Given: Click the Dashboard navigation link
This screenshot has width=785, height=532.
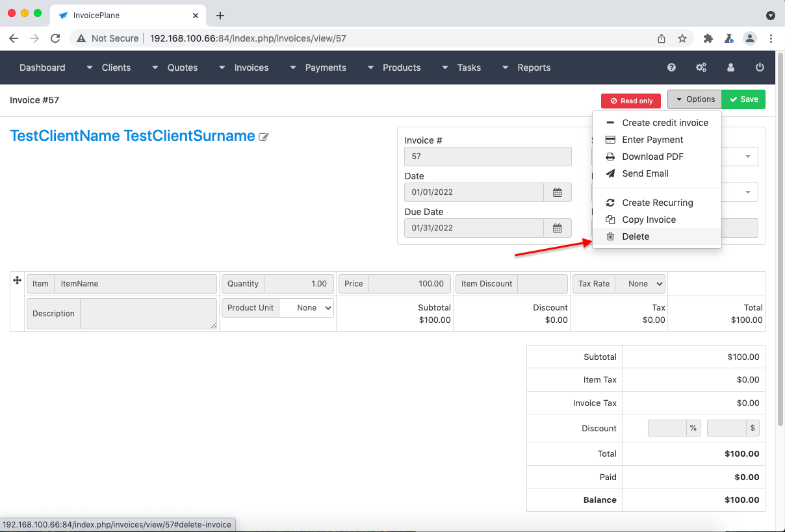Looking at the screenshot, I should 42,68.
